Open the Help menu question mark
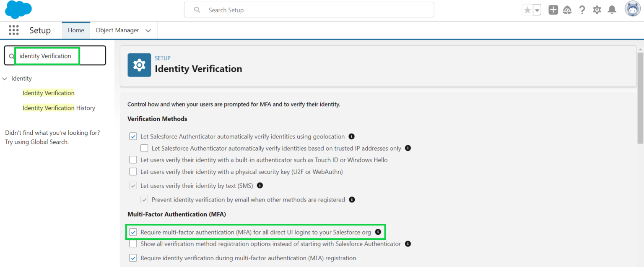 pyautogui.click(x=582, y=10)
